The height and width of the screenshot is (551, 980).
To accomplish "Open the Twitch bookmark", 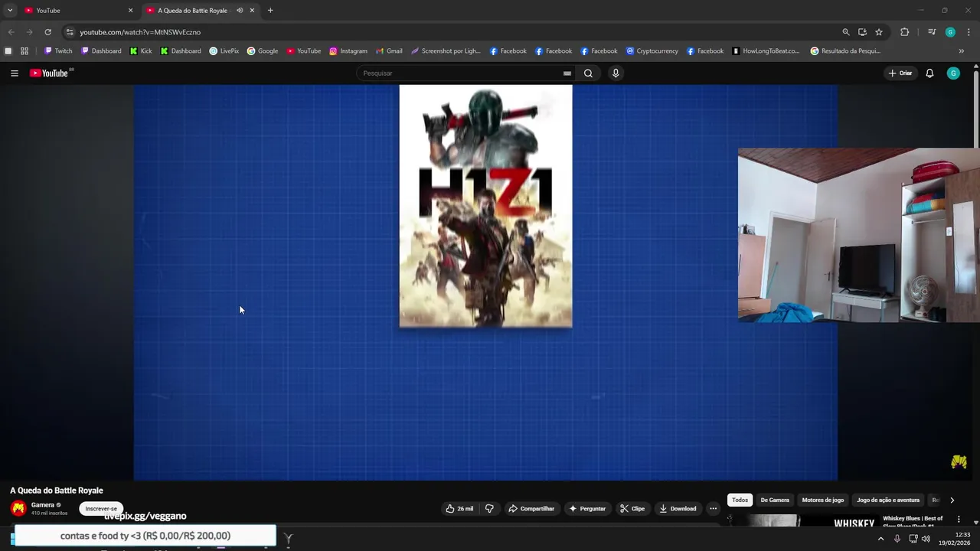I will click(x=58, y=51).
